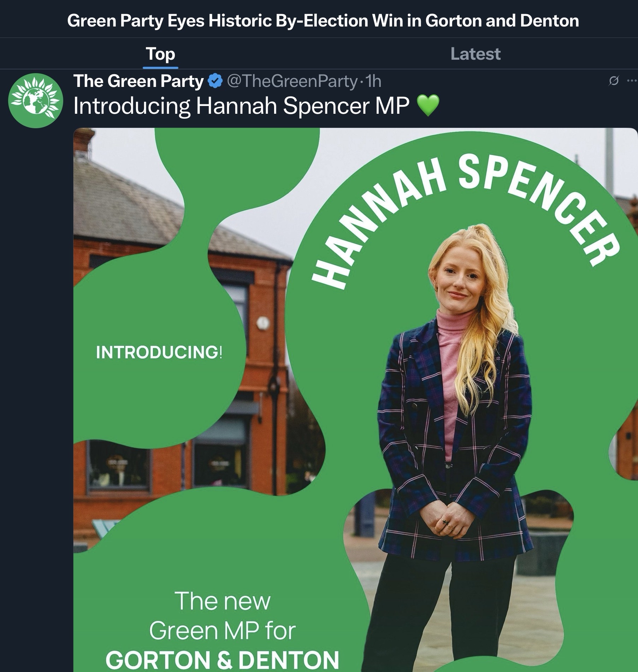Click the trend headline about Gorton and Denton
Screen dimensions: 638x672
(323, 20)
